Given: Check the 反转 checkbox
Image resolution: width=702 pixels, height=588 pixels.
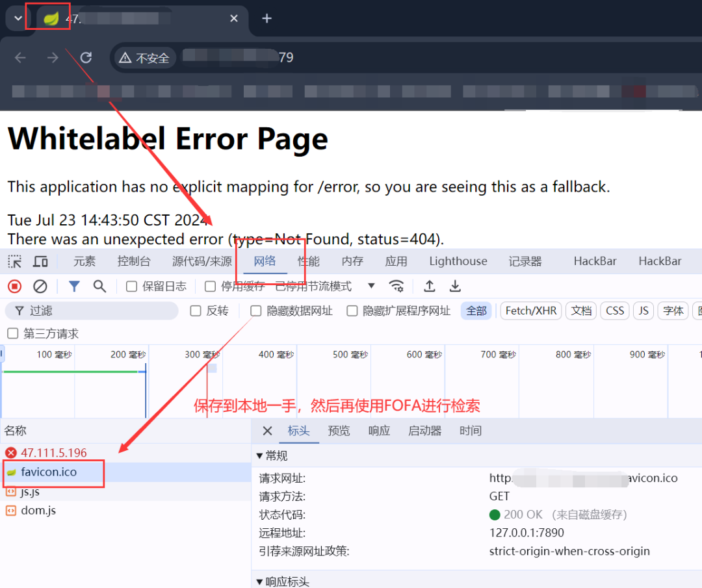Looking at the screenshot, I should (196, 311).
